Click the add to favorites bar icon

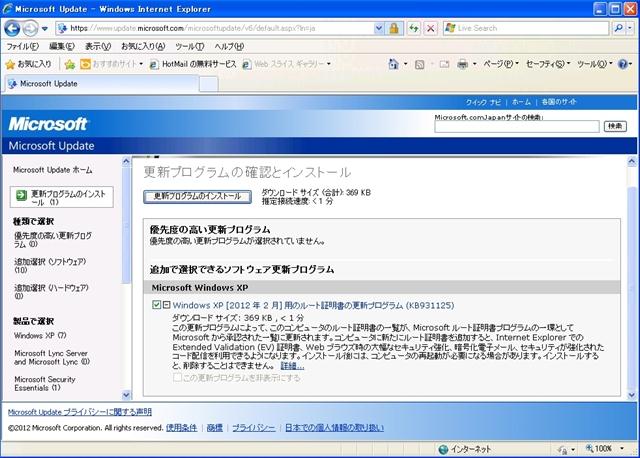point(70,64)
